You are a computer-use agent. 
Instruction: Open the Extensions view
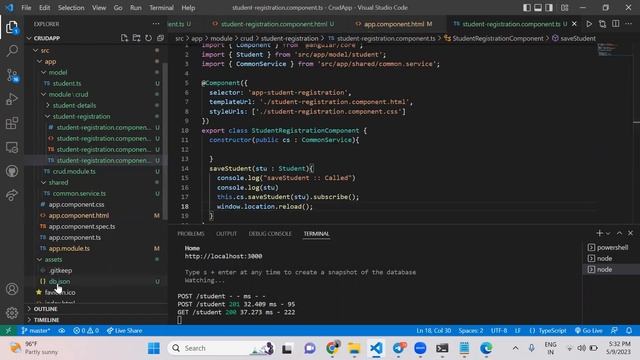point(12,123)
